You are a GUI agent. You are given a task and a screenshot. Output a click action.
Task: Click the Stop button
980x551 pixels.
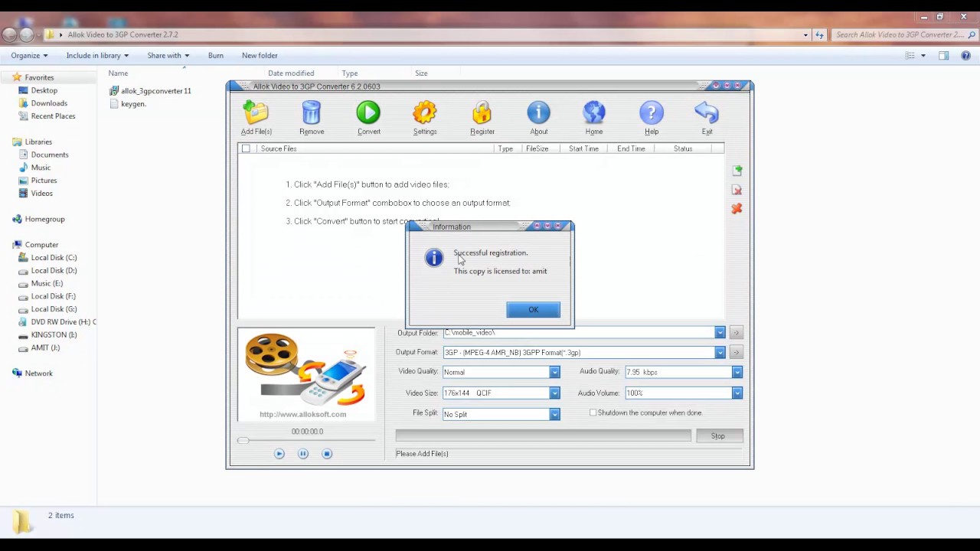[x=717, y=436]
